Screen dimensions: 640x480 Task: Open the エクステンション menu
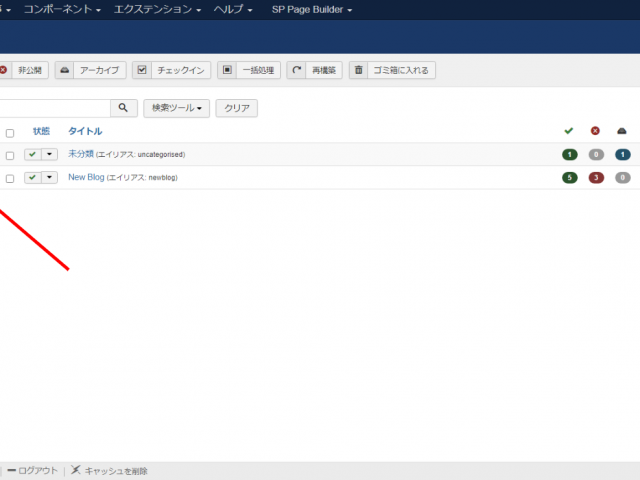[x=157, y=9]
